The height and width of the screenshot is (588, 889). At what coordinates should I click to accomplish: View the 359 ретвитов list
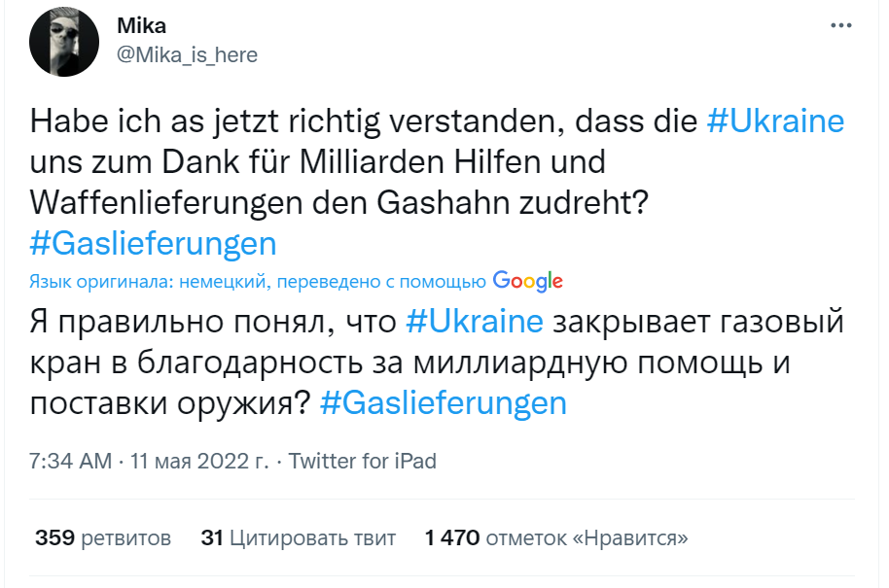(x=103, y=537)
